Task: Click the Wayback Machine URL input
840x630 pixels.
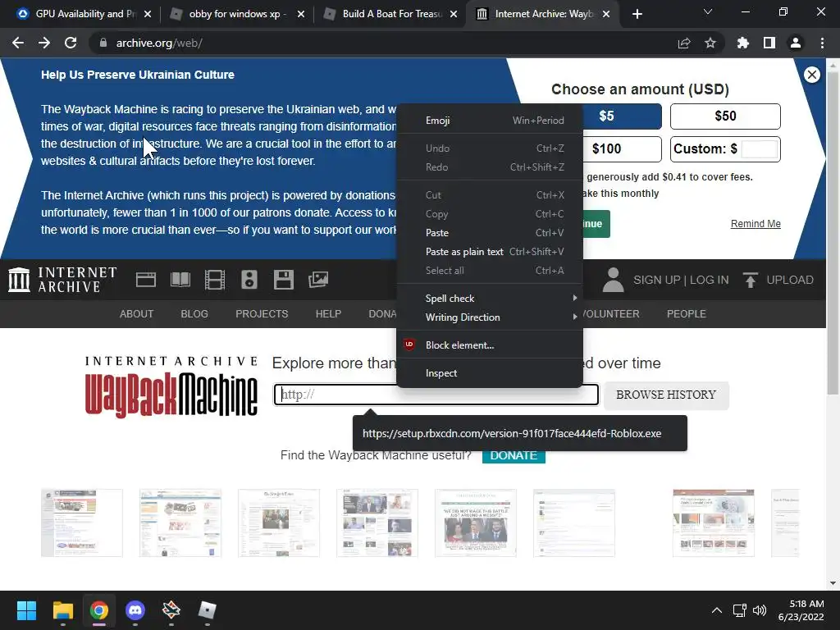Action: tap(436, 395)
